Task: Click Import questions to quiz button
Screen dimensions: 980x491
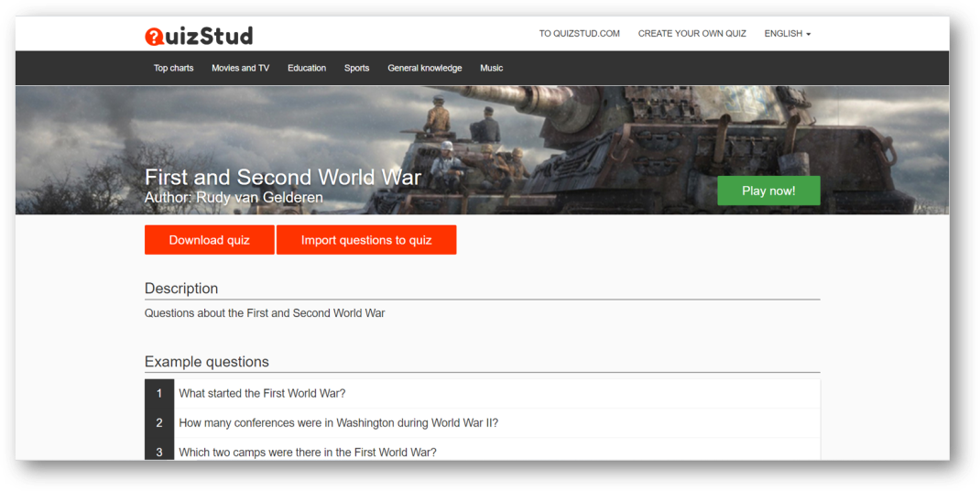Action: 365,240
